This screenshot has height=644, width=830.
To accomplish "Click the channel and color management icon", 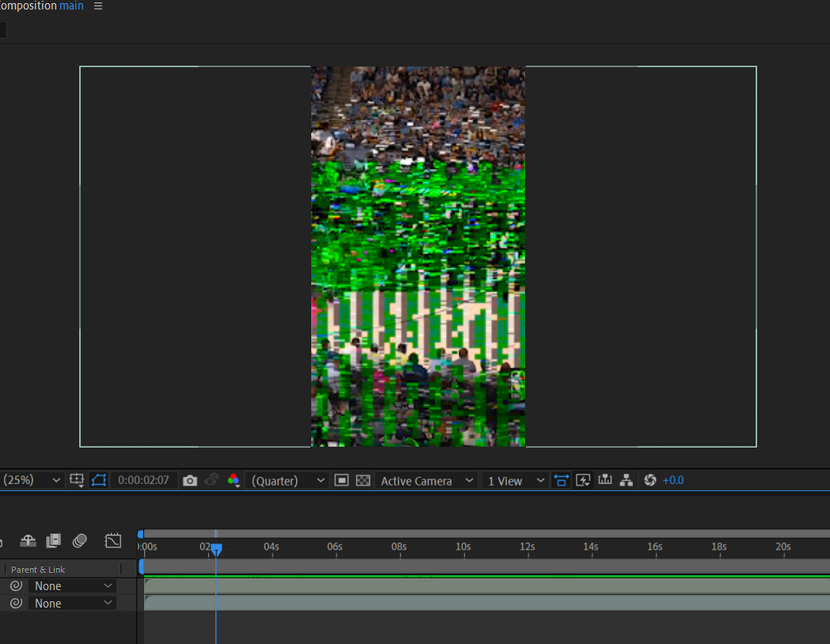I will click(234, 480).
